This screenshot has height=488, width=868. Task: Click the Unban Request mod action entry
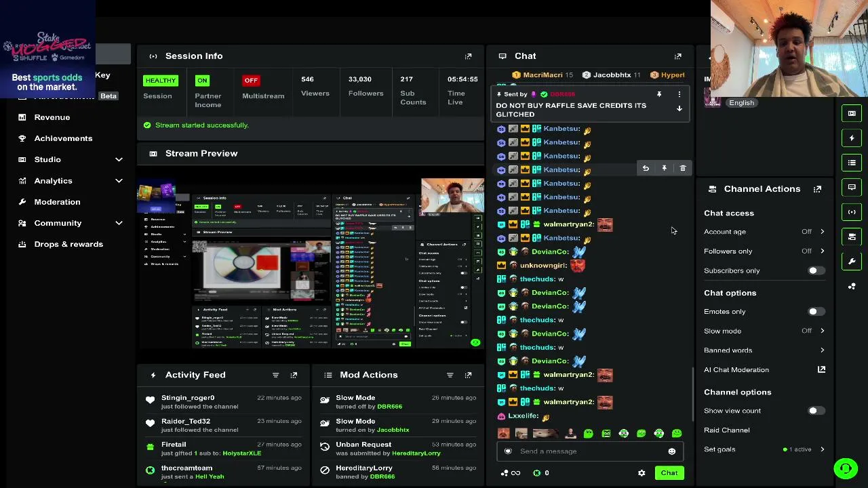pyautogui.click(x=399, y=449)
